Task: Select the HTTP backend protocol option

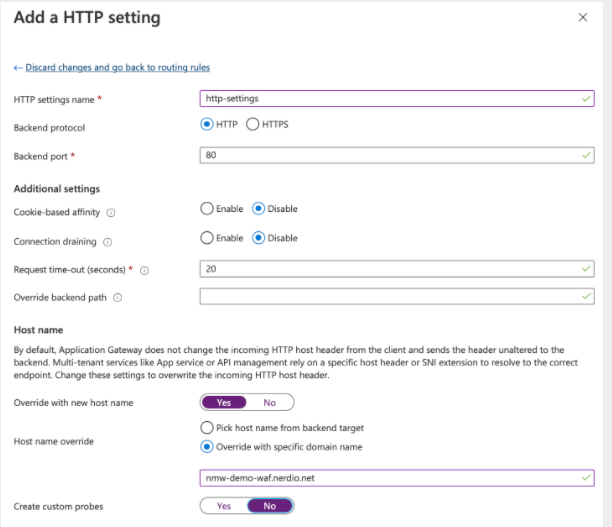Action: click(x=206, y=125)
